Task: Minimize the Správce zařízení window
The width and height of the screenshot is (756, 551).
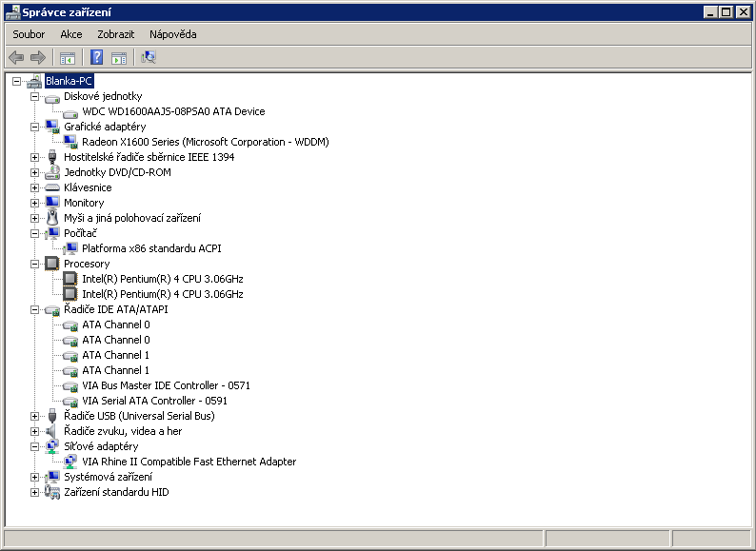Action: point(710,12)
